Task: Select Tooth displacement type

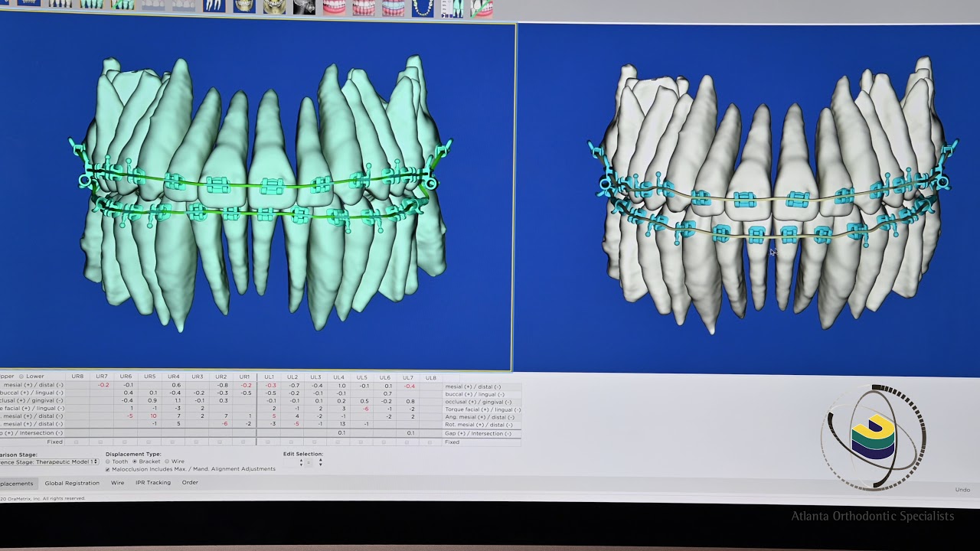Action: pyautogui.click(x=108, y=461)
